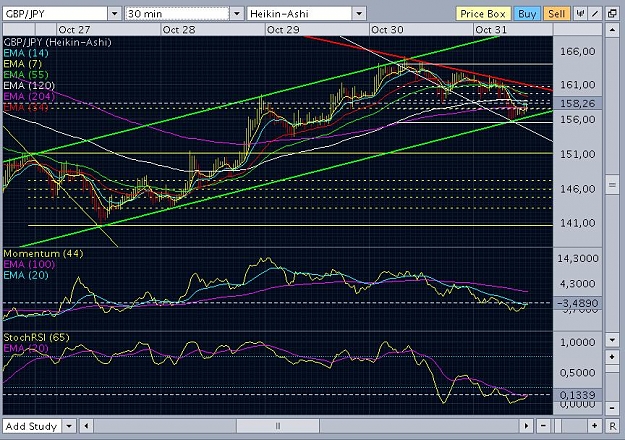
Task: Click the 166,00 price axis label
Action: point(578,51)
